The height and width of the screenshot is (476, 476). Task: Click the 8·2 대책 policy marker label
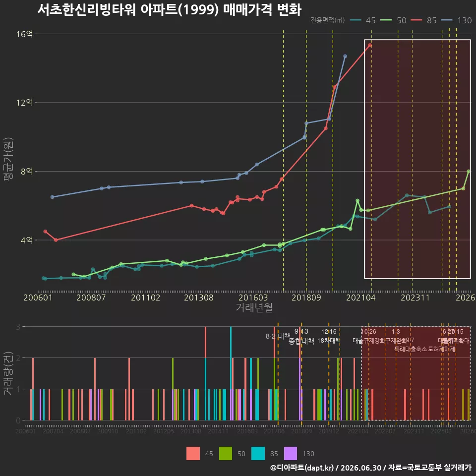pyautogui.click(x=278, y=336)
